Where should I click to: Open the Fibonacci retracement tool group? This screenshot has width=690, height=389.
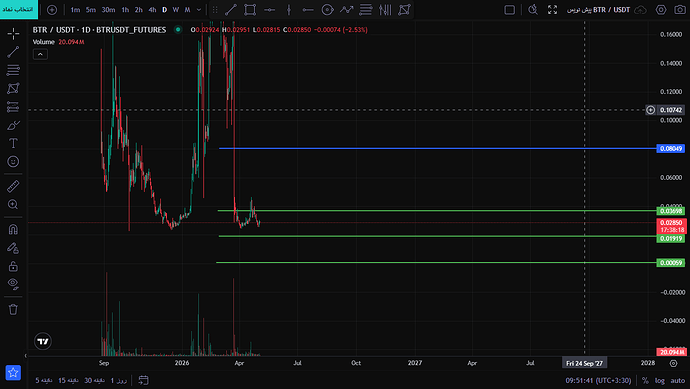tap(13, 70)
